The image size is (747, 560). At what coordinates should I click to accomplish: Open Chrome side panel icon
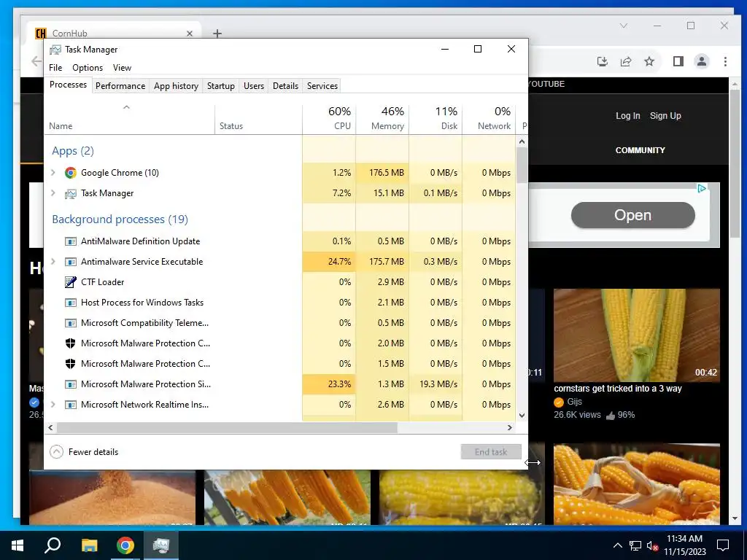[678, 61]
